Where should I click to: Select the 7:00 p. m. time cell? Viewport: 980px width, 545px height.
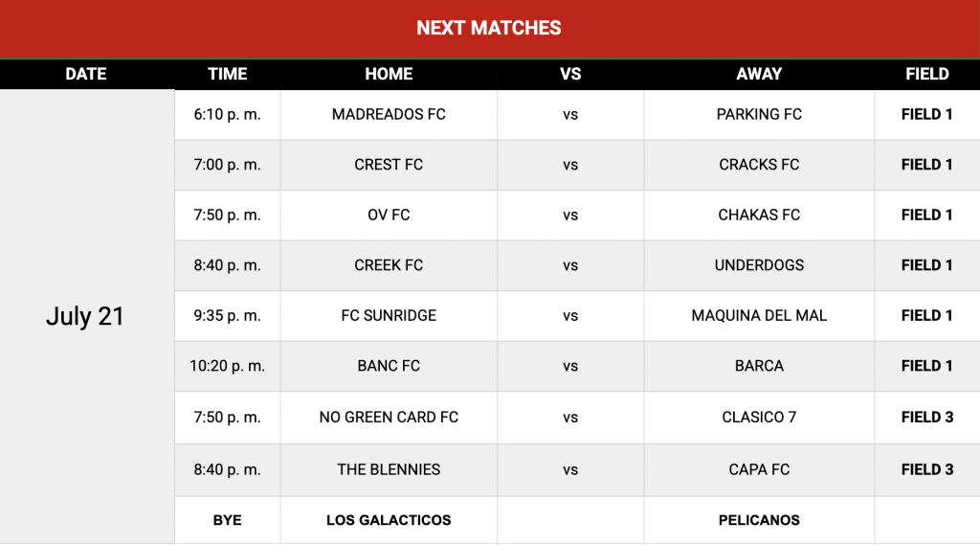228,165
